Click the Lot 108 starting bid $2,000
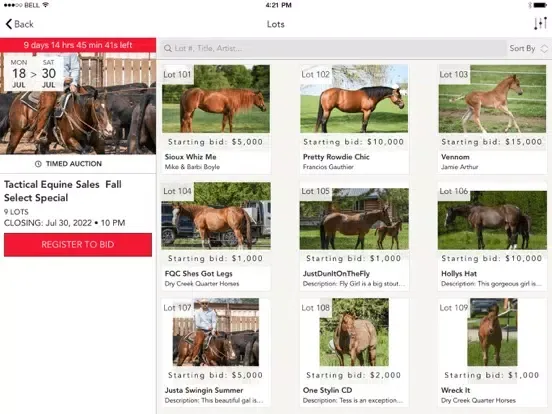The image size is (552, 414). 353,375
